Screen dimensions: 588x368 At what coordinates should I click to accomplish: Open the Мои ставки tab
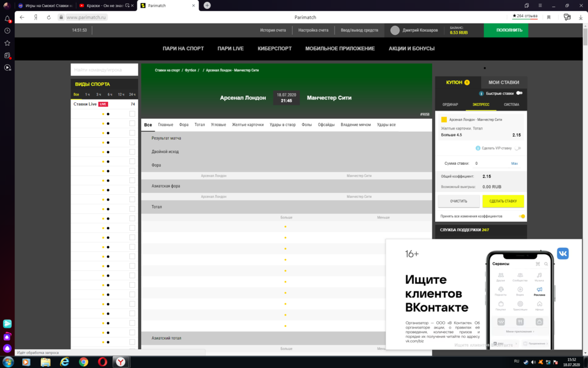click(504, 82)
